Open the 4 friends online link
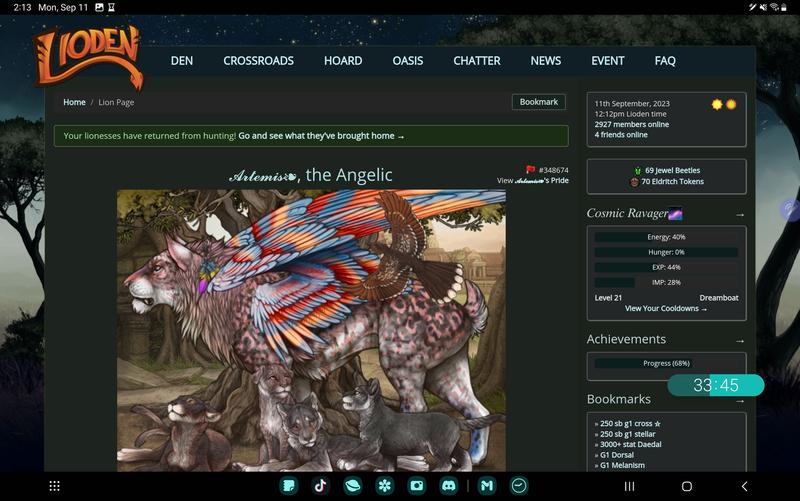This screenshot has height=501, width=800. (621, 135)
